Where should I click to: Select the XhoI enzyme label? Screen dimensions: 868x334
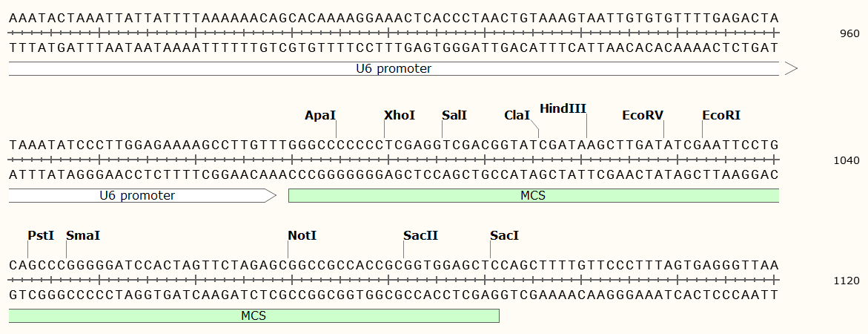[400, 116]
